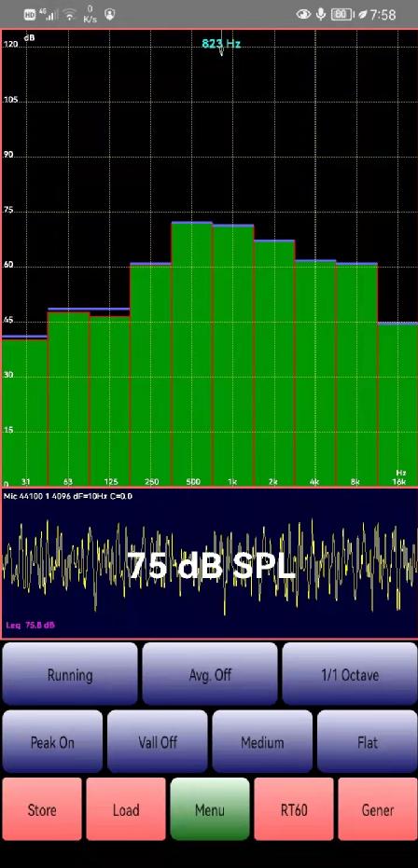
Task: Tap the 63 Hz octave bar
Action: 68,397
